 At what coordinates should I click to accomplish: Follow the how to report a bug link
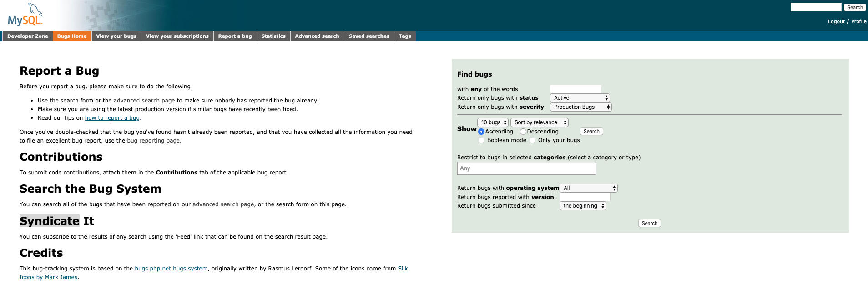(112, 118)
